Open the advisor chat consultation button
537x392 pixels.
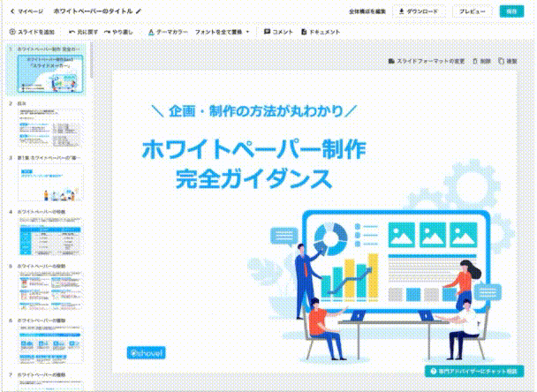click(x=464, y=372)
